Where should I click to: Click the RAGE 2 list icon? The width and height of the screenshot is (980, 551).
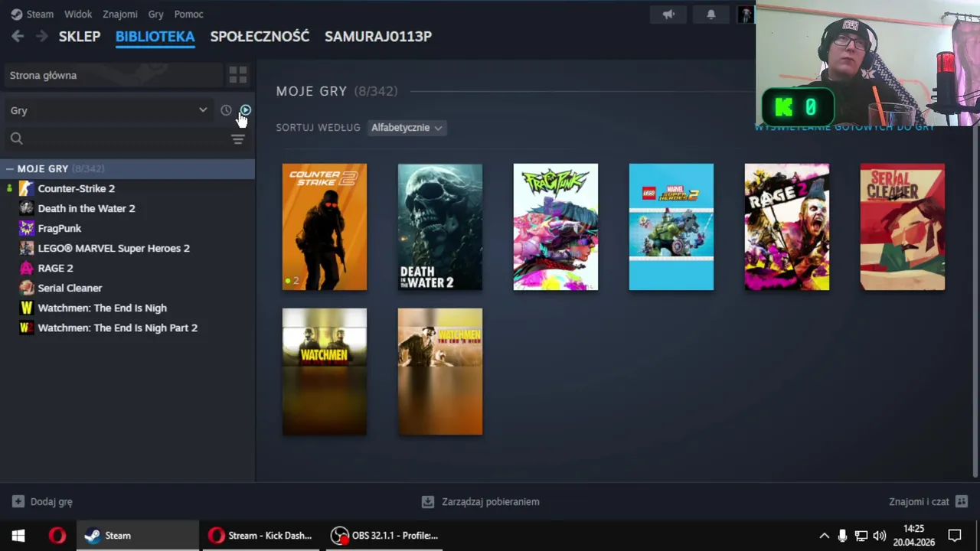point(27,268)
